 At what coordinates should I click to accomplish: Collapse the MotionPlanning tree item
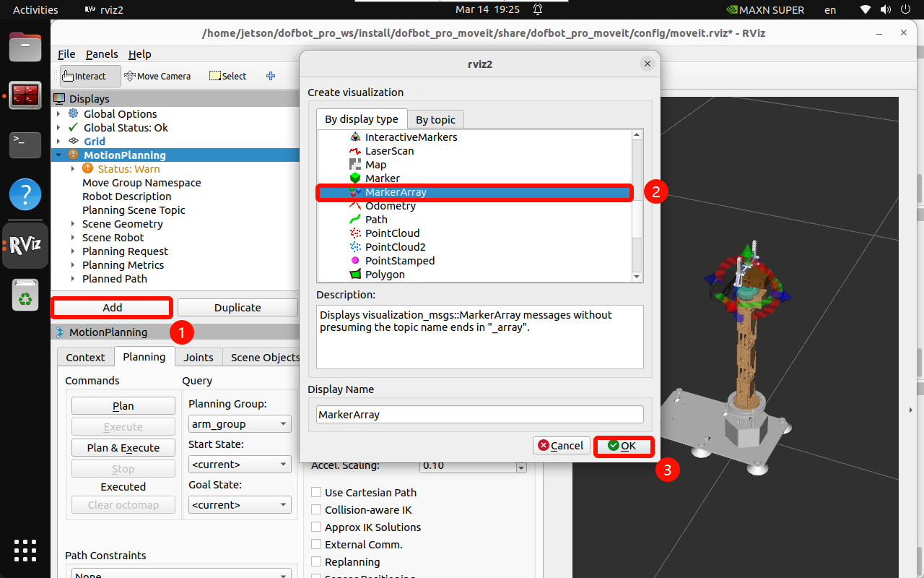click(x=58, y=155)
